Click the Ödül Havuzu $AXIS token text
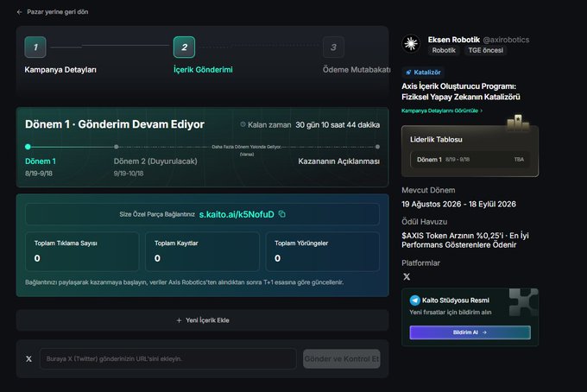587x392 pixels. pyautogui.click(x=465, y=240)
